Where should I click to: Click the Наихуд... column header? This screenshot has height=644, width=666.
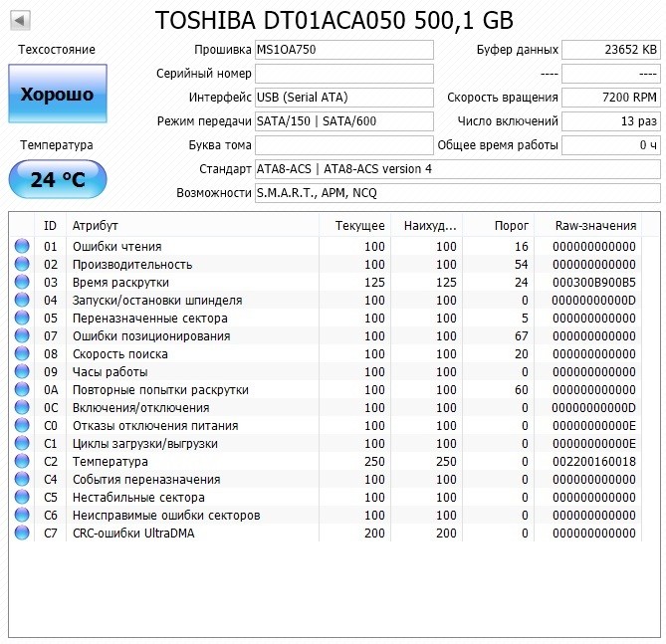point(426,226)
